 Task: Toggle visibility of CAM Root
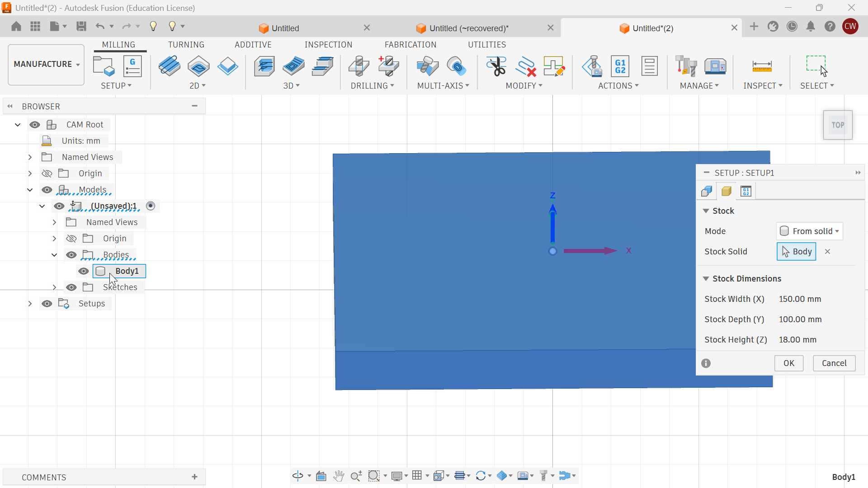pyautogui.click(x=35, y=125)
